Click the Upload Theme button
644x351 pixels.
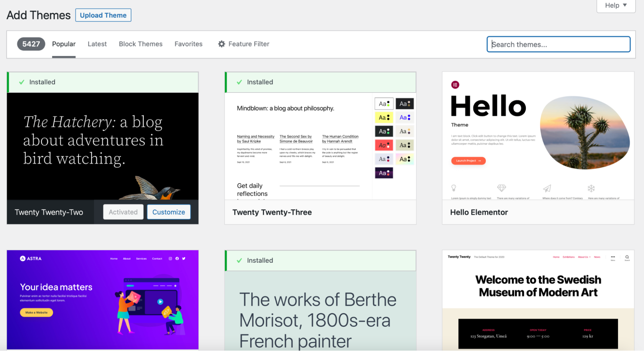(103, 15)
